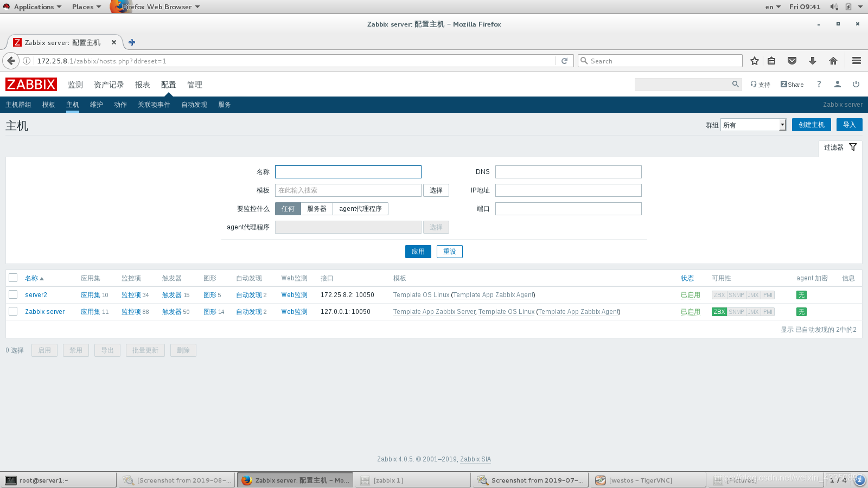The height and width of the screenshot is (488, 868).
Task: Click encryption badge for server2 row
Action: click(801, 295)
